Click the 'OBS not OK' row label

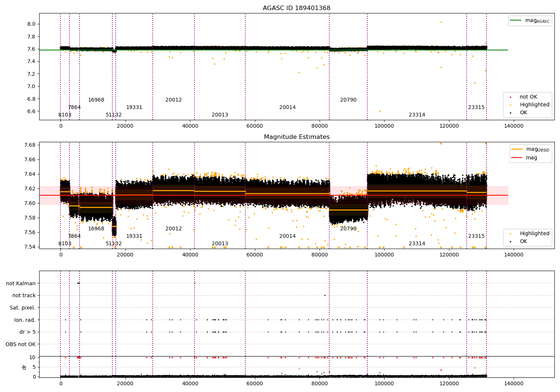(21, 344)
